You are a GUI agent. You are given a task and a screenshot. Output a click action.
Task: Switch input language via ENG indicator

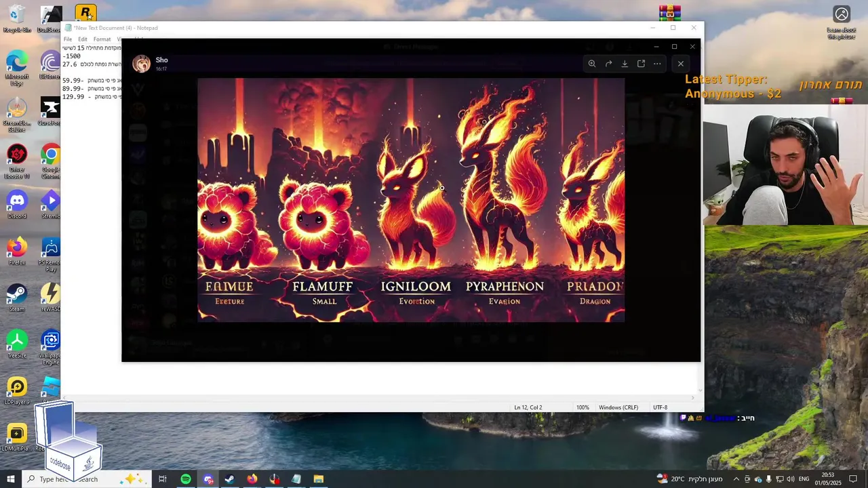click(804, 479)
